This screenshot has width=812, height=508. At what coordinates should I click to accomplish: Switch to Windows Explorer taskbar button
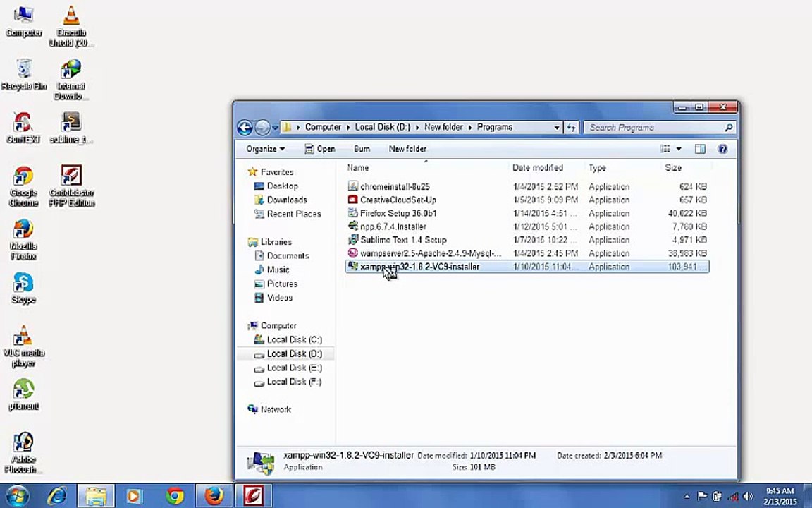(x=96, y=496)
